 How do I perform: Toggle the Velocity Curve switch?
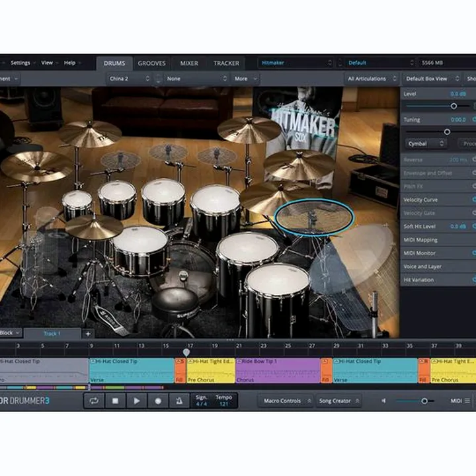(x=473, y=200)
